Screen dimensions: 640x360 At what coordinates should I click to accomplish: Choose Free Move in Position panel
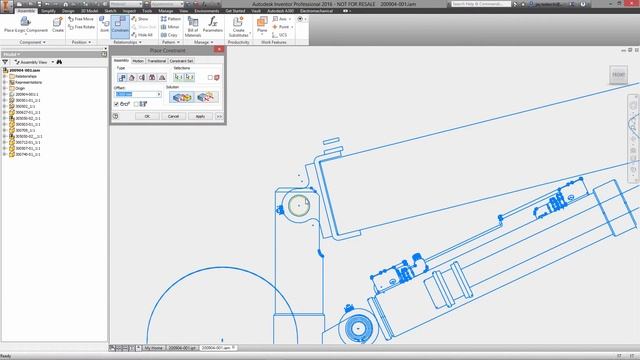(81, 19)
